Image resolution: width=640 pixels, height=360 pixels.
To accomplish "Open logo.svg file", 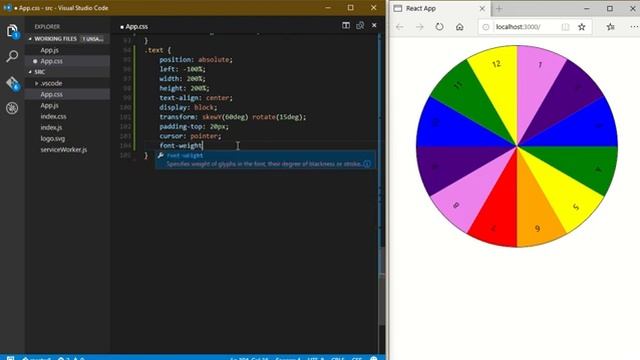I will 53,138.
